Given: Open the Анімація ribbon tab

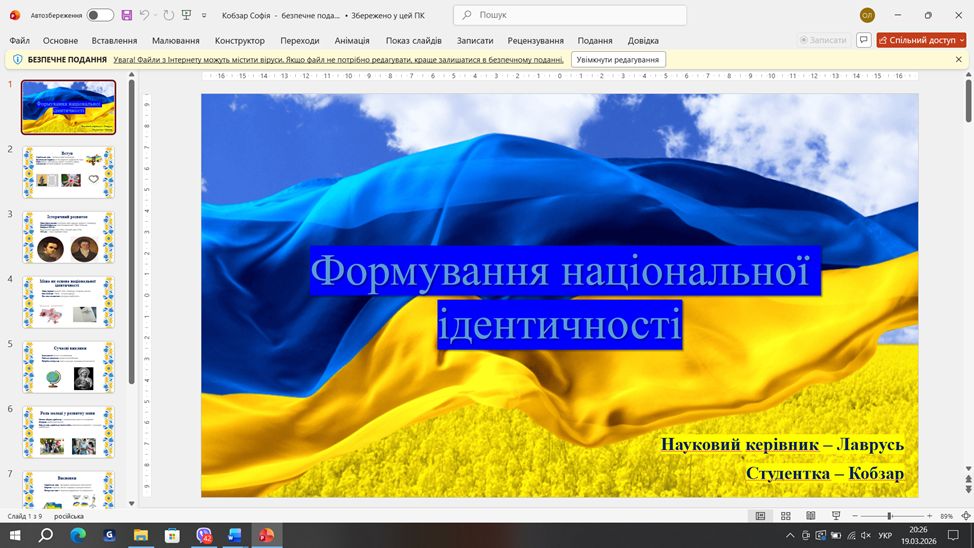Looking at the screenshot, I should point(352,40).
